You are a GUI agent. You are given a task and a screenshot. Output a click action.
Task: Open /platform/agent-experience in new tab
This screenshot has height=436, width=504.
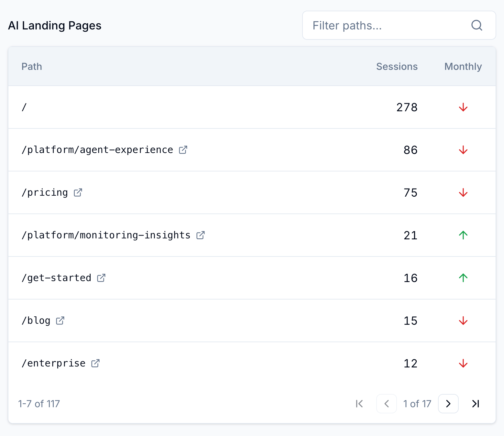(183, 150)
